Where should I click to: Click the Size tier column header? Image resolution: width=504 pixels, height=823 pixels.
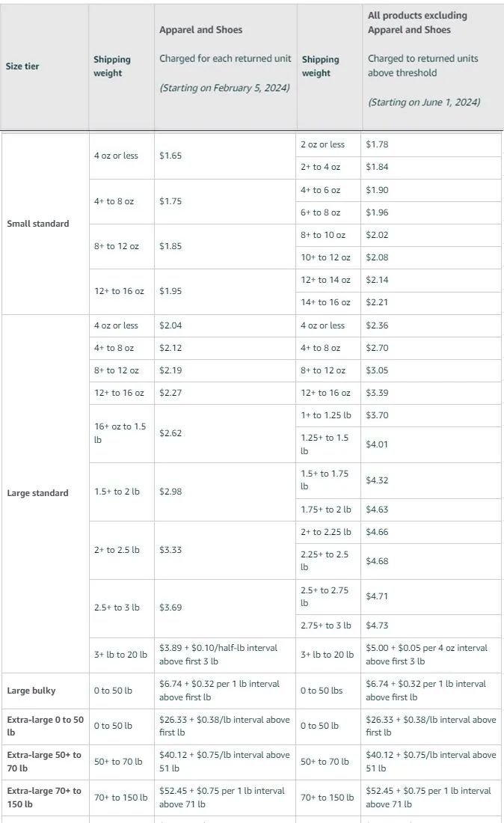tap(22, 66)
